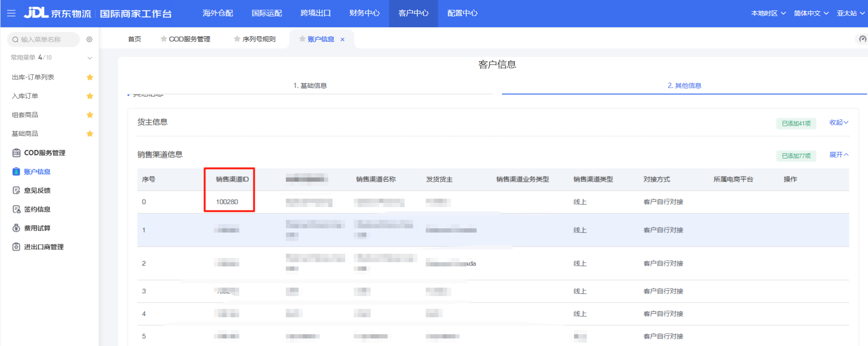
Task: Switch to 首页 tab
Action: point(134,39)
